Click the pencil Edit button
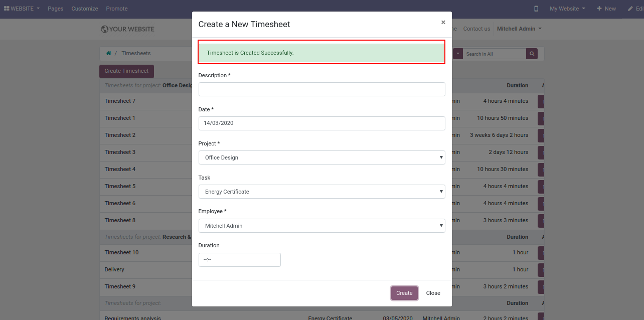 pos(635,9)
